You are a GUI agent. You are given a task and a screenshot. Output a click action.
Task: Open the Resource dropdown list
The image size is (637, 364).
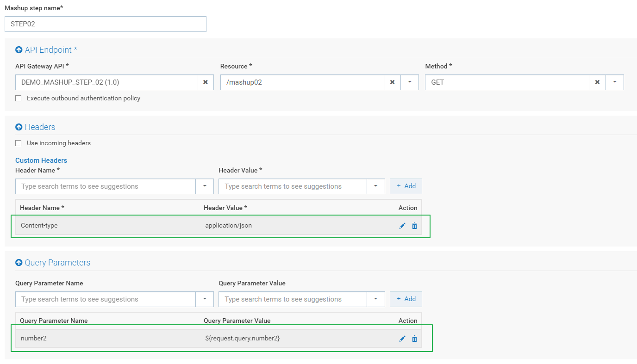tap(410, 82)
